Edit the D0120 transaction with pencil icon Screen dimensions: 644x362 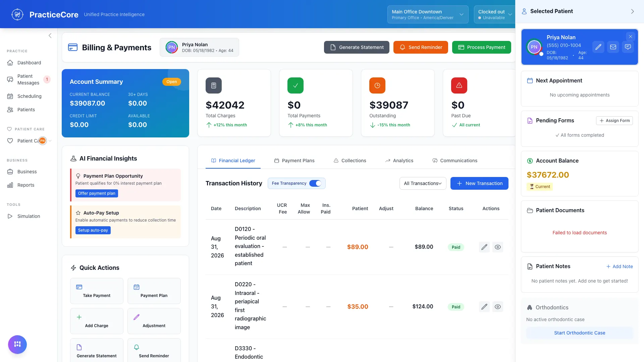click(x=484, y=247)
